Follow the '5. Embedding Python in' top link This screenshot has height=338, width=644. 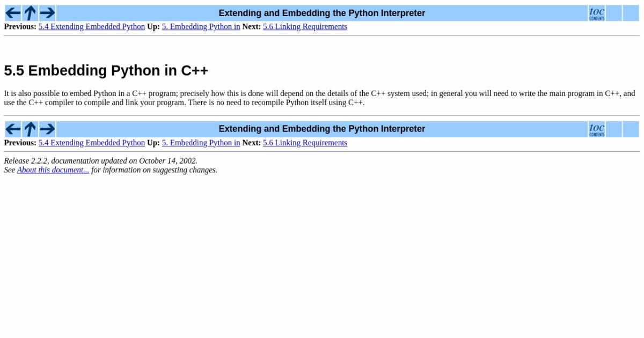201,26
